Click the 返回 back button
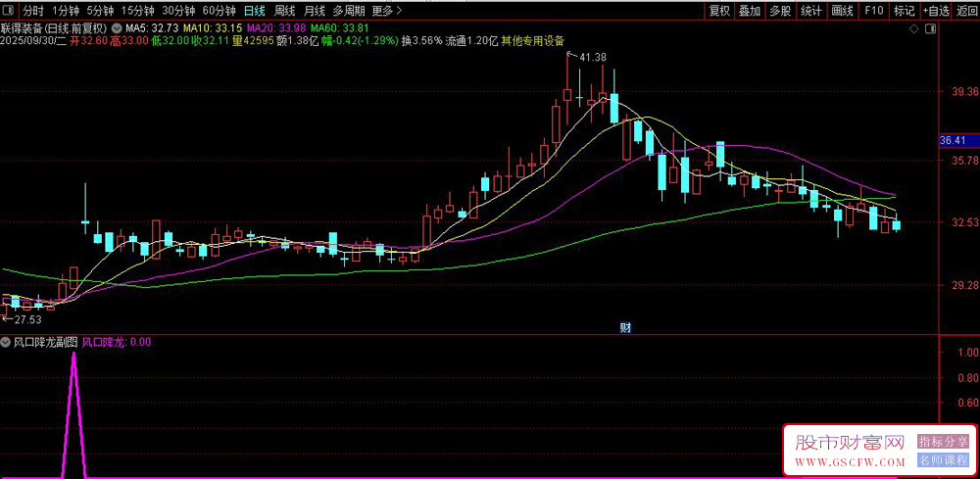Screen dimensions: 980x479 (x=966, y=11)
